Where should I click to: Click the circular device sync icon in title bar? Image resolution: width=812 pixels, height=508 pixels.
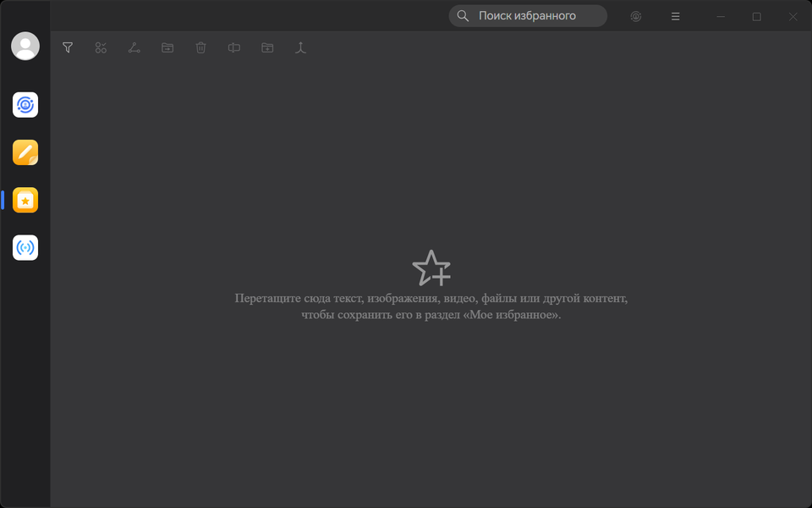[636, 17]
